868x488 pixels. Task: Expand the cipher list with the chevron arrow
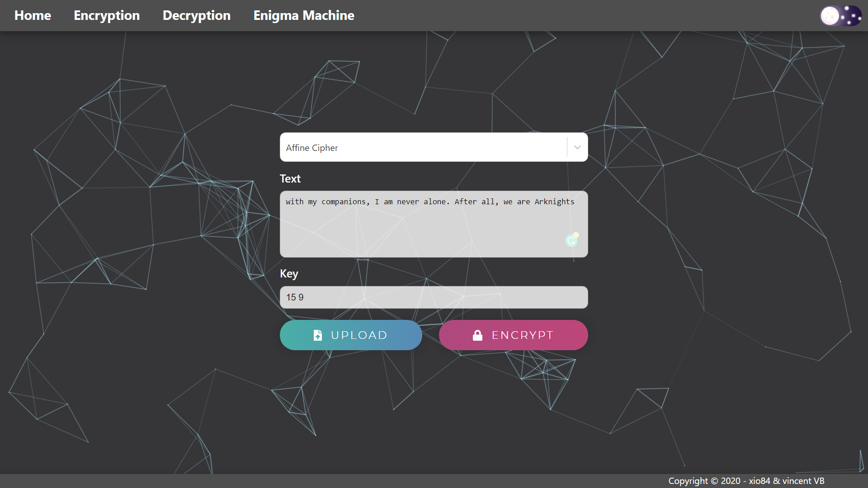[x=577, y=147]
